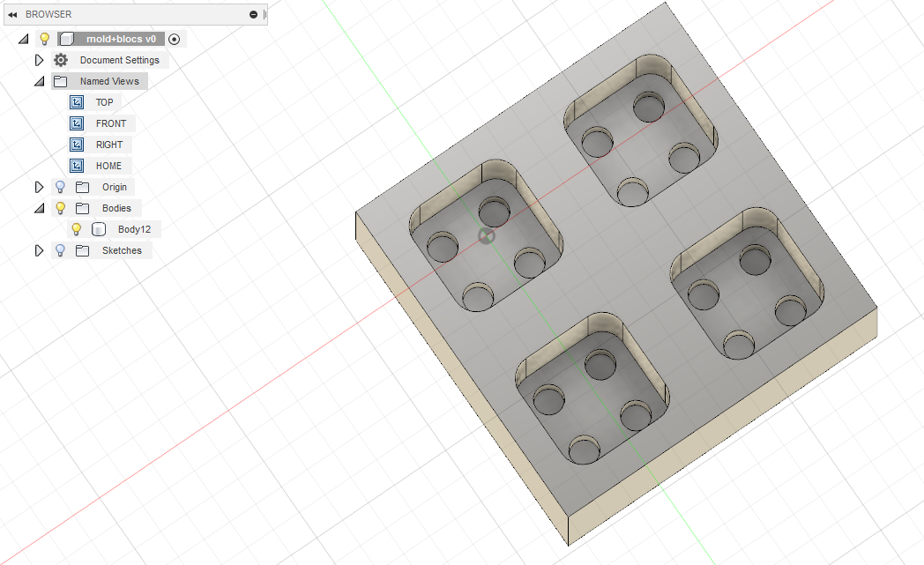Image resolution: width=924 pixels, height=565 pixels.
Task: Collapse the Named Views node
Action: (x=39, y=80)
